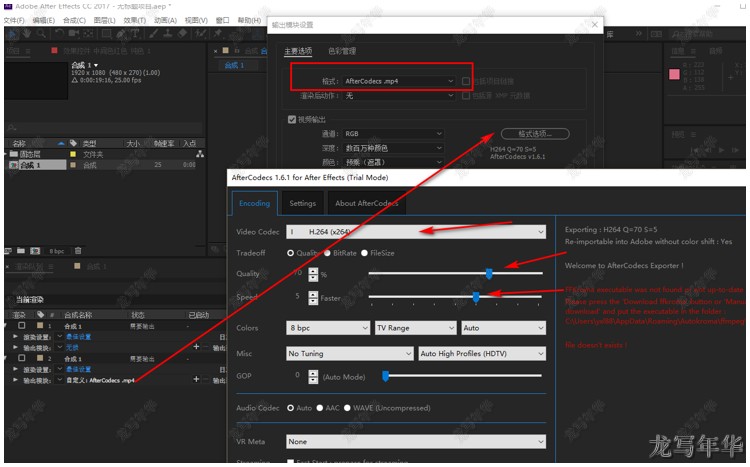Viewport: 750px width, 467px height.
Task: Click the AfterCodecs .mp4 output module link
Action: tap(100, 380)
